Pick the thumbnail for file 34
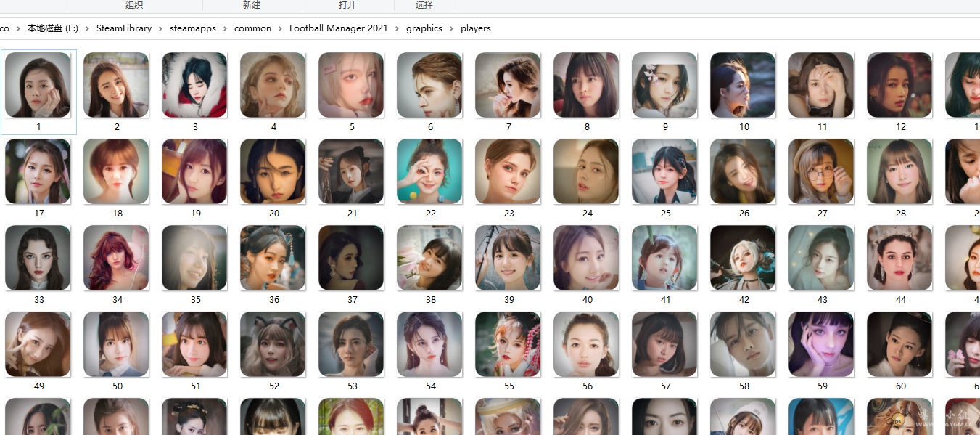The width and height of the screenshot is (980, 435). coord(117,258)
